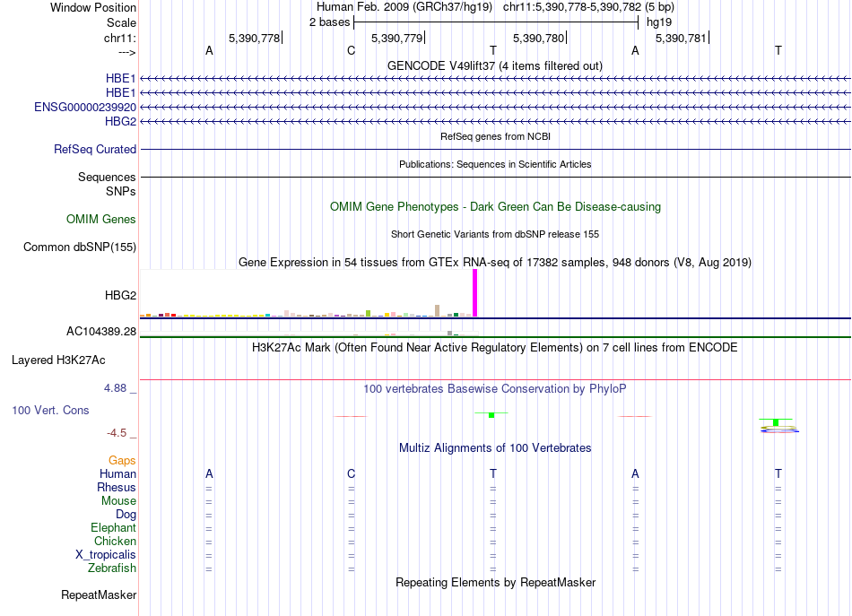852x616 pixels.
Task: Select the Scale track label
Action: coord(121,22)
